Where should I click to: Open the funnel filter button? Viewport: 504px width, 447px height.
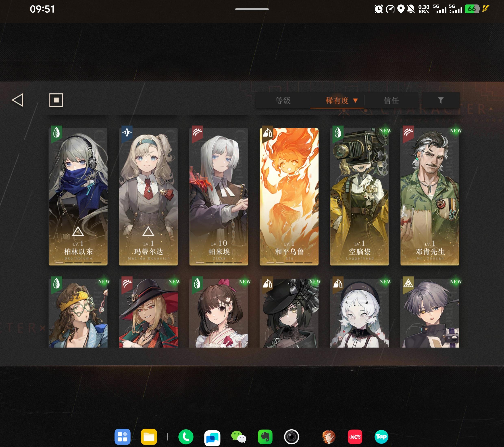point(441,100)
